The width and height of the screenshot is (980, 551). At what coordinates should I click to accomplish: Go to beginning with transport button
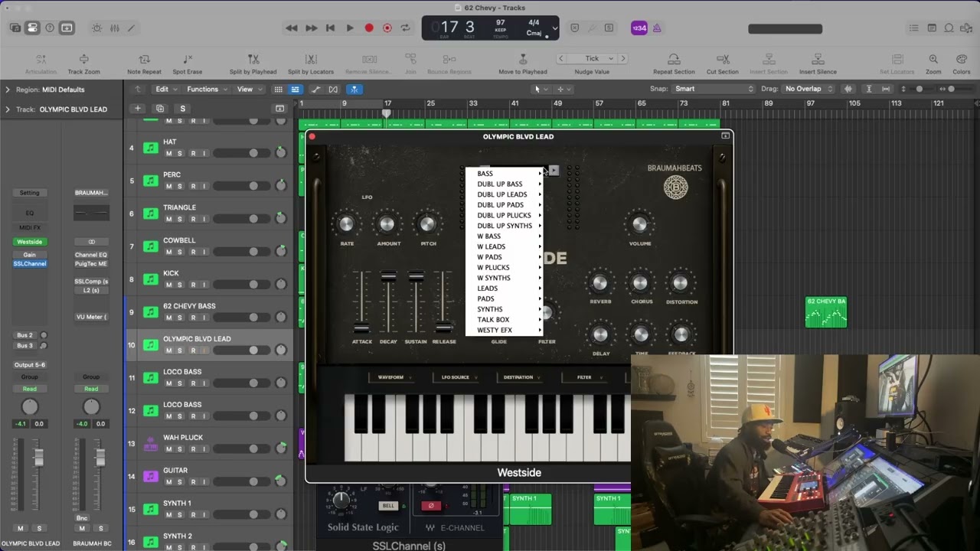(x=330, y=28)
